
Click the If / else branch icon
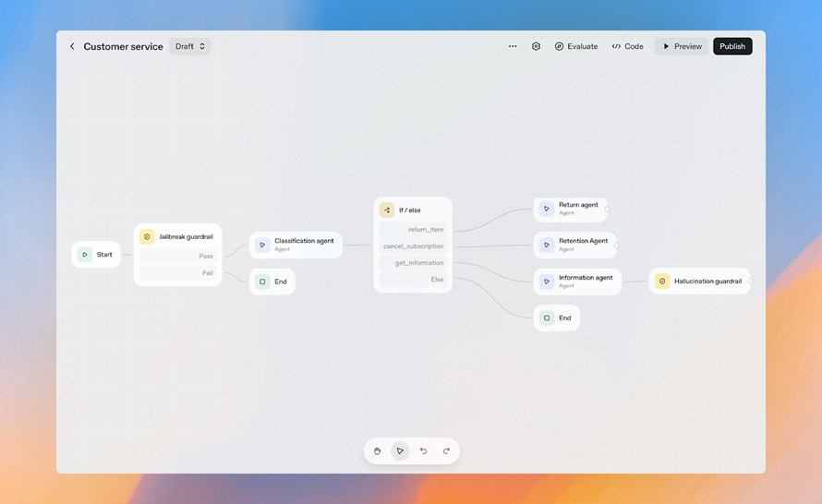pyautogui.click(x=387, y=210)
